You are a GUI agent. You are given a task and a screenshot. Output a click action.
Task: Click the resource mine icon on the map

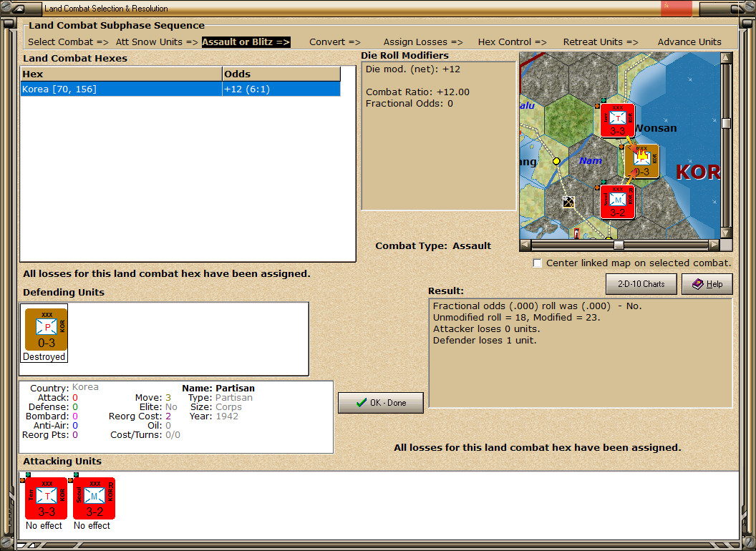[568, 203]
